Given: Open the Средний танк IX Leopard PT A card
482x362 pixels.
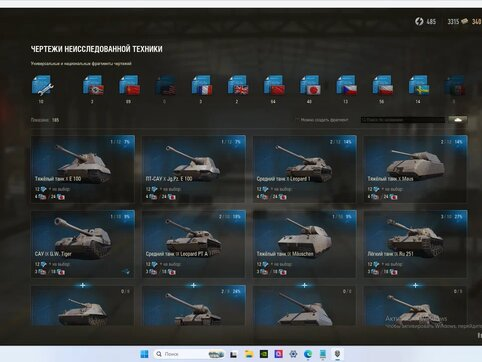Looking at the screenshot, I should (194, 244).
